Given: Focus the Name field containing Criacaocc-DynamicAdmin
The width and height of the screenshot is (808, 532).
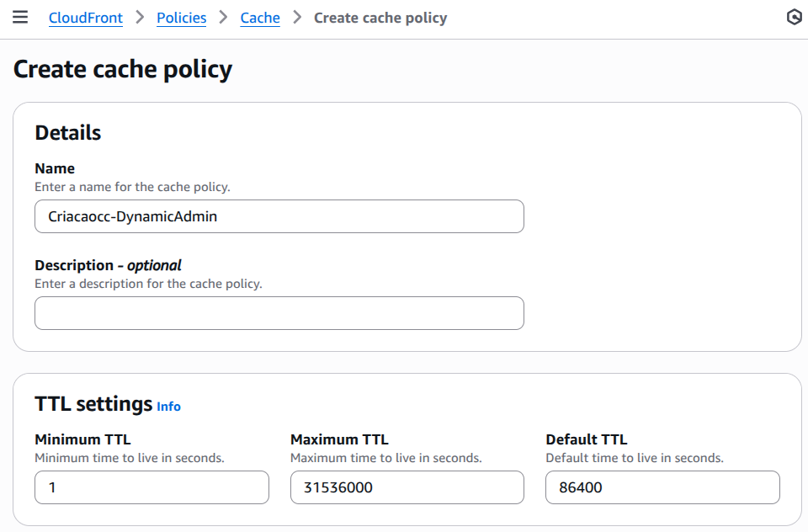Looking at the screenshot, I should (279, 216).
